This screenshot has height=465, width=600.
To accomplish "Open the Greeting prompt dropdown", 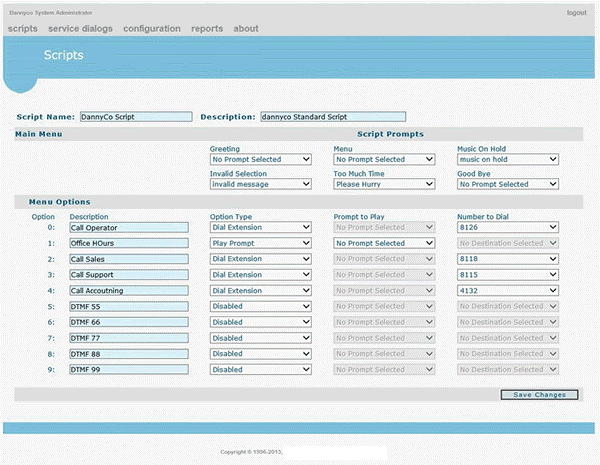I will point(261,159).
